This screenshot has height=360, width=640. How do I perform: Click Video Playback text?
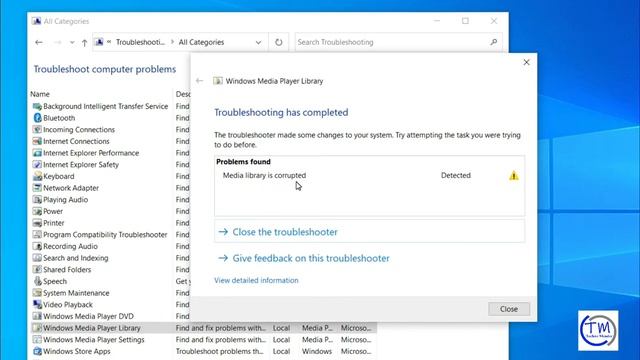click(68, 305)
